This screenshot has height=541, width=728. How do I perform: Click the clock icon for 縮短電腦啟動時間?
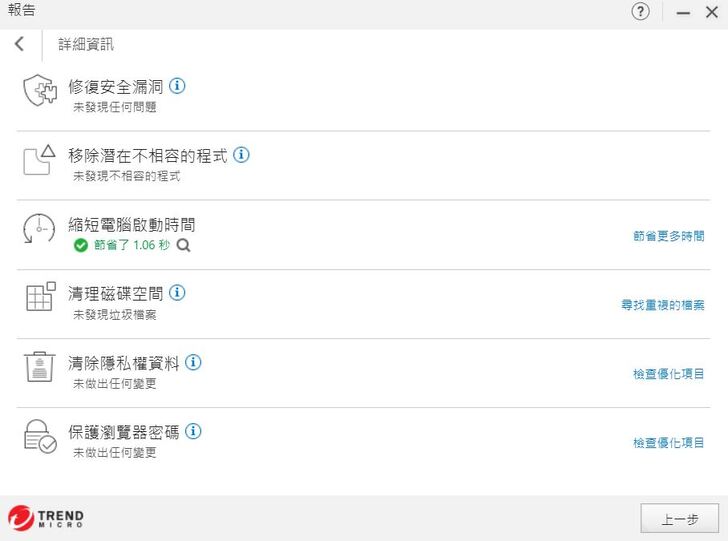(39, 229)
